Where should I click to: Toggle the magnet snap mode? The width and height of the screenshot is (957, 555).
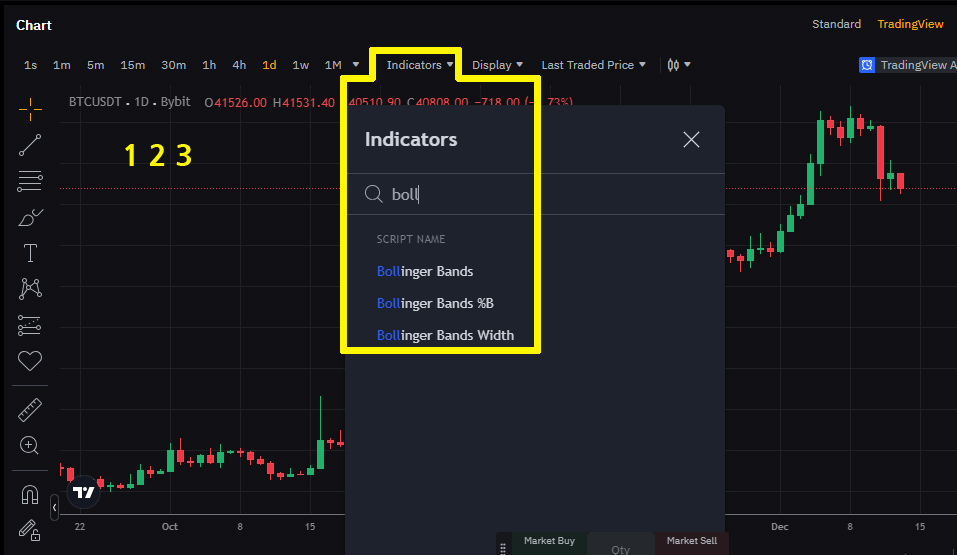click(30, 495)
